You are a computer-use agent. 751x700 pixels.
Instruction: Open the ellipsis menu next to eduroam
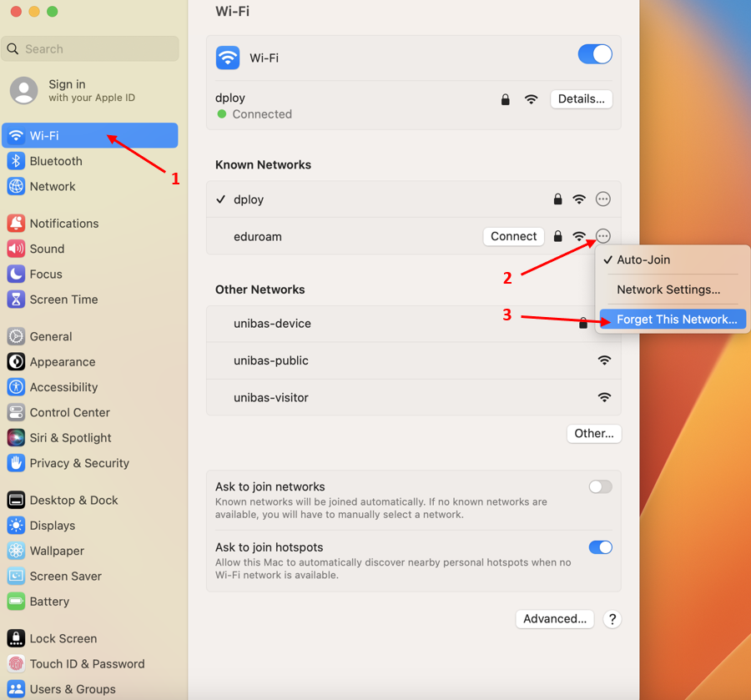(603, 236)
